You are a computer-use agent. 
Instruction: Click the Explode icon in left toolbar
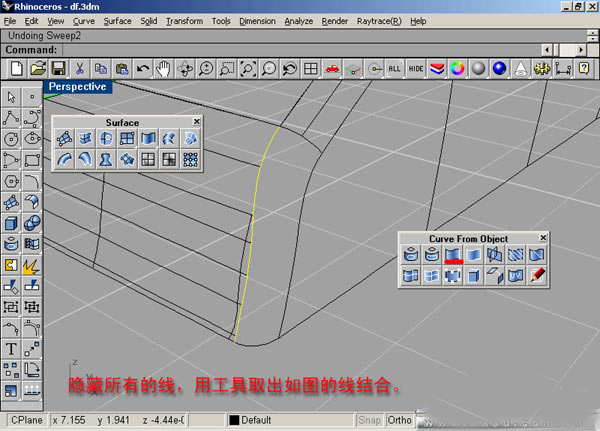coord(31,265)
